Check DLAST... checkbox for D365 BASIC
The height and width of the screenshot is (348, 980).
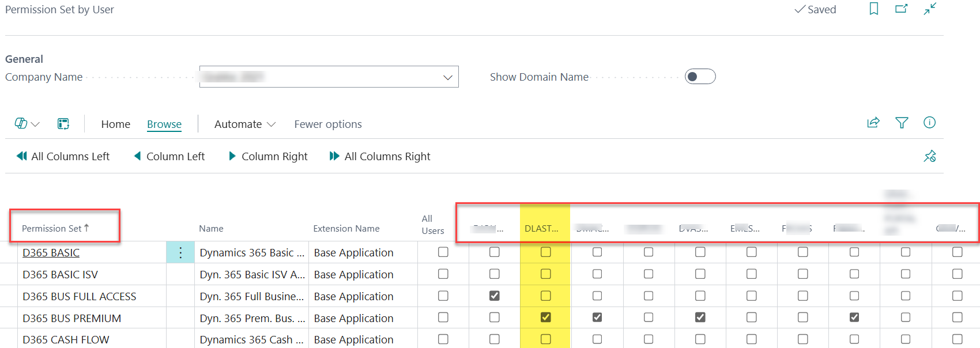[x=545, y=252]
